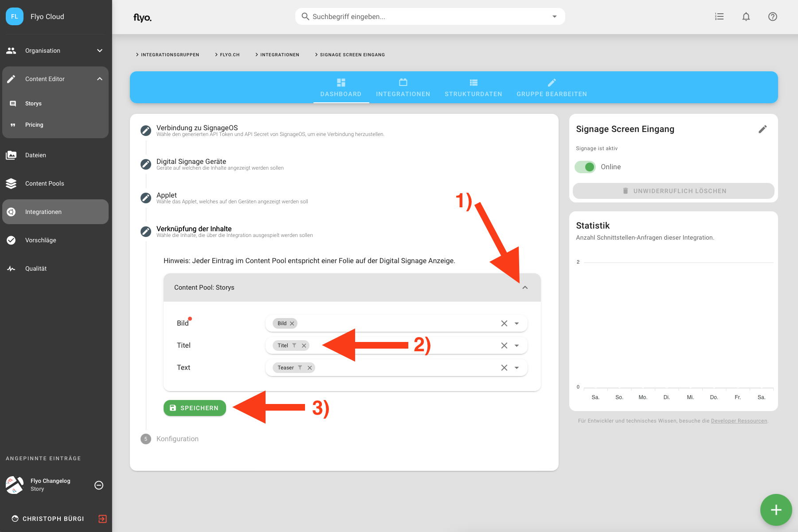Screen dimensions: 798x532
Task: Edit step Verbindung zu SignageOS
Action: [146, 130]
